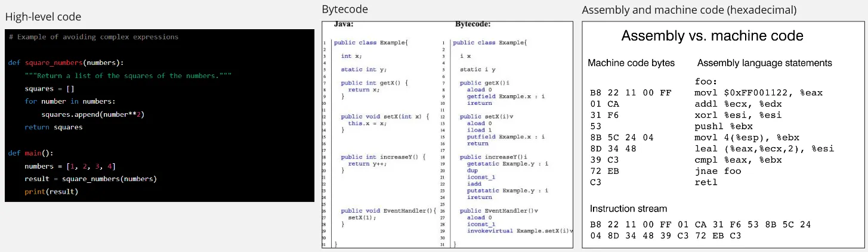Viewport: 868px width, 252px height.
Task: Click the bold "Java:" column label
Action: [344, 25]
